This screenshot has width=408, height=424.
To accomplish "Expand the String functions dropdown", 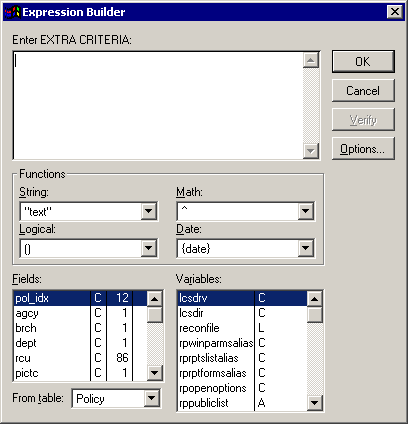I will point(149,211).
